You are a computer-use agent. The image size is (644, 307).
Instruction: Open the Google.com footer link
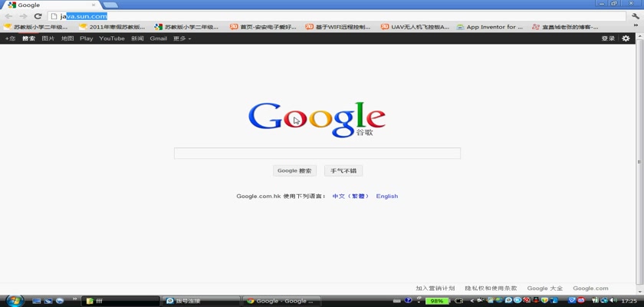[590, 289]
